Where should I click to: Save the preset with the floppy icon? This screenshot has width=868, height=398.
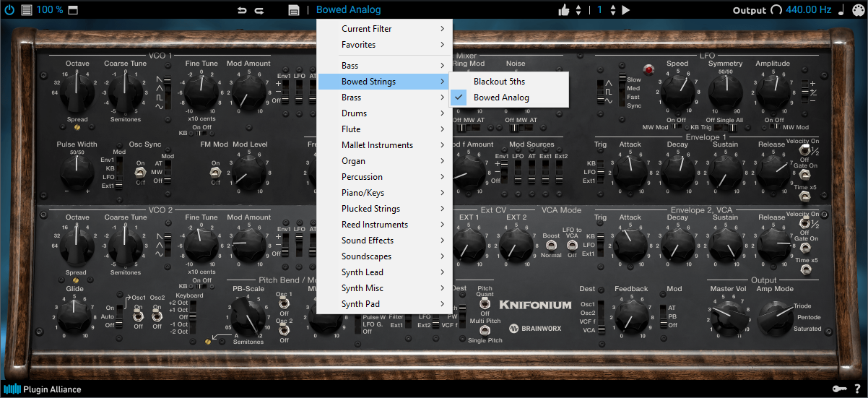[x=294, y=10]
